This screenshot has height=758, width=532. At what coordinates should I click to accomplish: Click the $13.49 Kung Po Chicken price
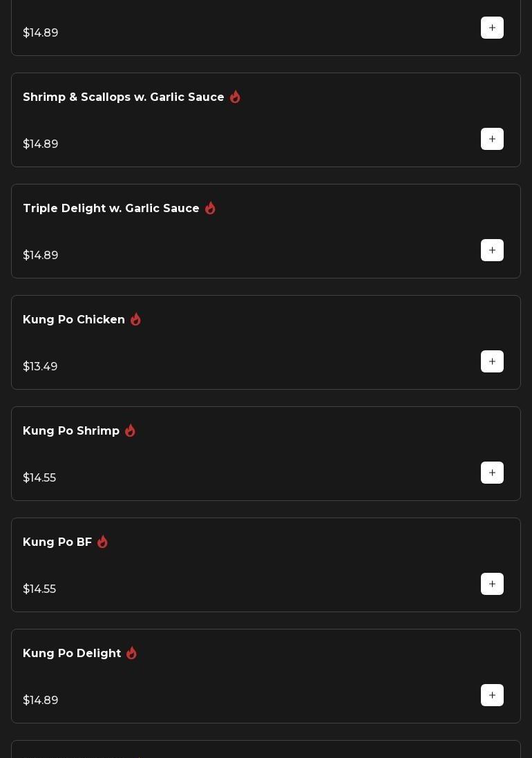tap(40, 366)
